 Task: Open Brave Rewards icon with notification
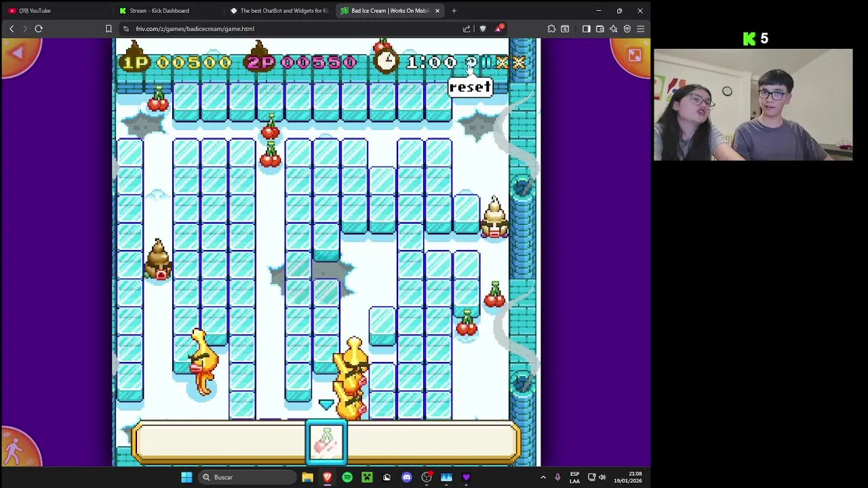pyautogui.click(x=499, y=28)
